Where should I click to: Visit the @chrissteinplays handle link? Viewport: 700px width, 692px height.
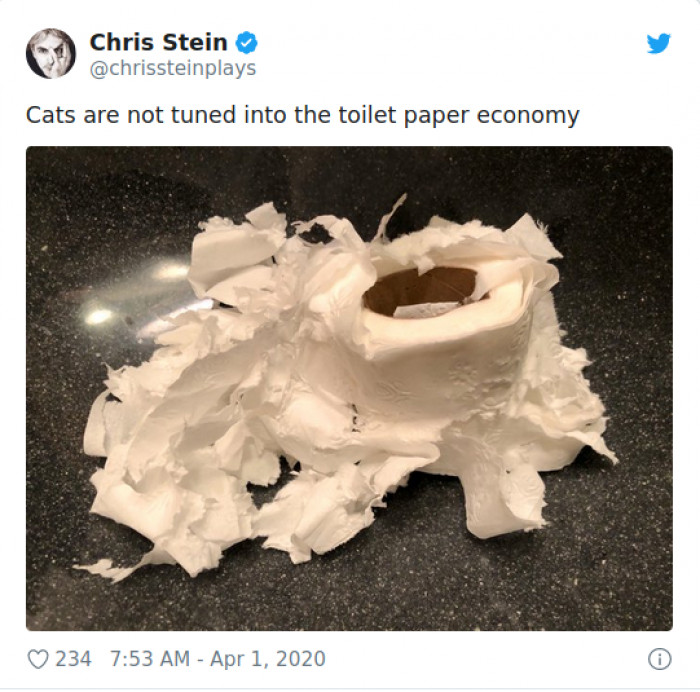[x=173, y=68]
